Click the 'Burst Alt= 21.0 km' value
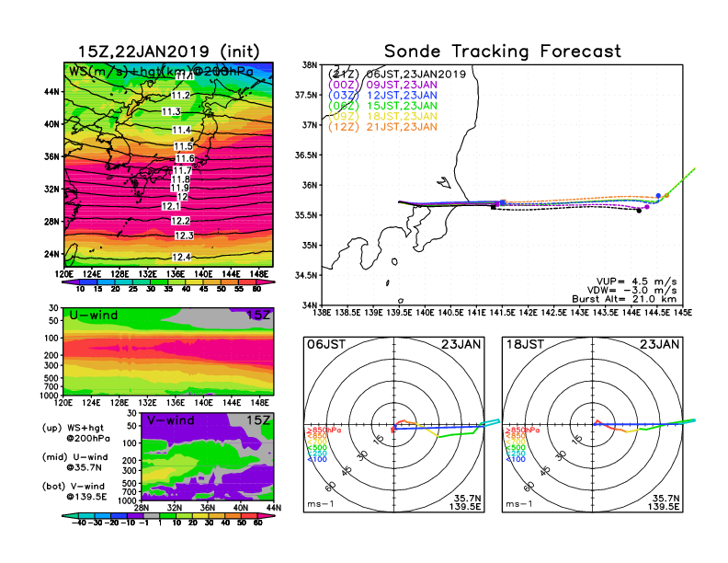This screenshot has height=563, width=728. point(624,299)
